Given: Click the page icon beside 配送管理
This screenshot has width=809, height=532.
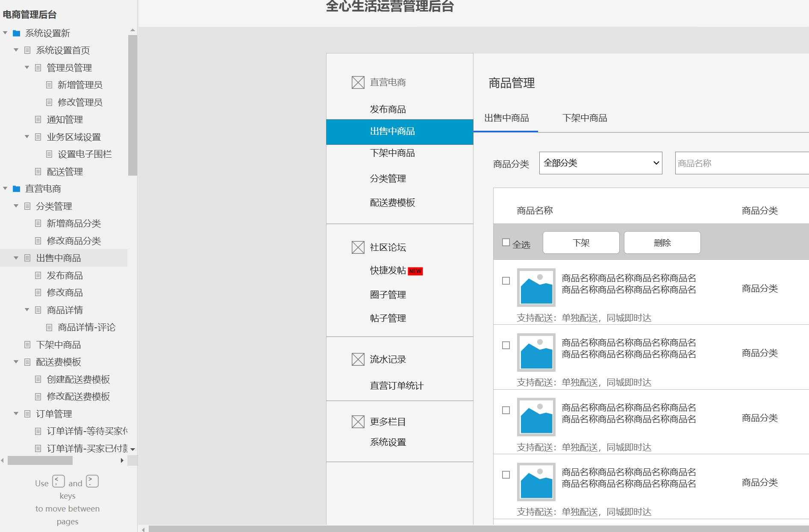Looking at the screenshot, I should [38, 172].
